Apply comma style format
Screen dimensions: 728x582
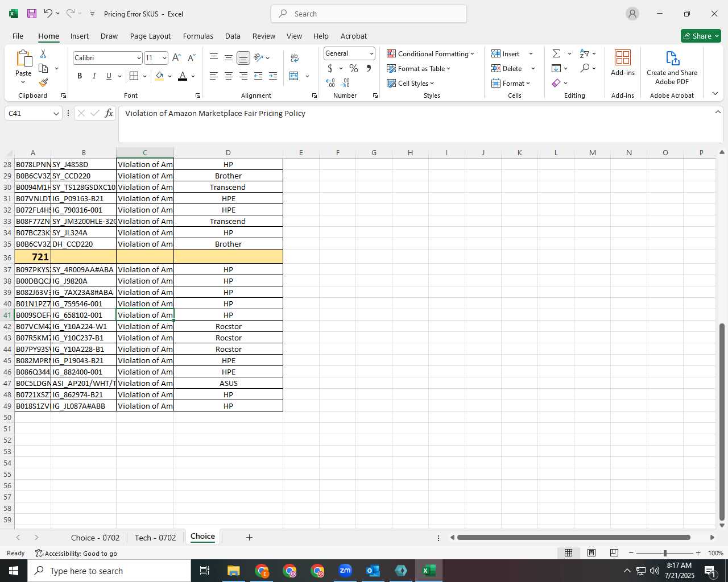tap(369, 68)
